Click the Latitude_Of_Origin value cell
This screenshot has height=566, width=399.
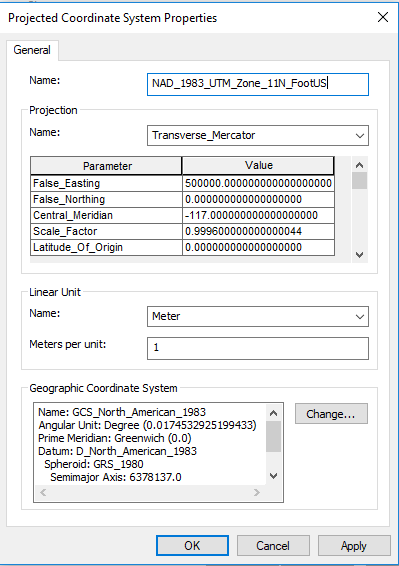click(258, 247)
